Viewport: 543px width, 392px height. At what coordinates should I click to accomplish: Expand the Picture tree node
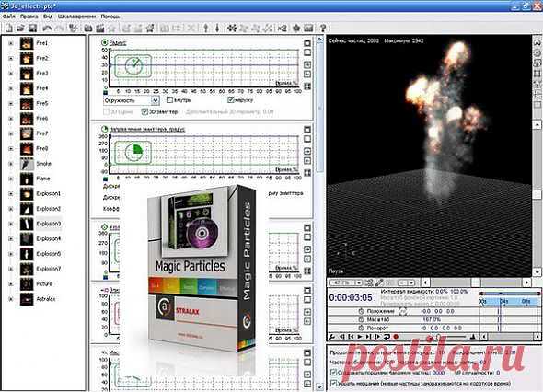point(11,284)
